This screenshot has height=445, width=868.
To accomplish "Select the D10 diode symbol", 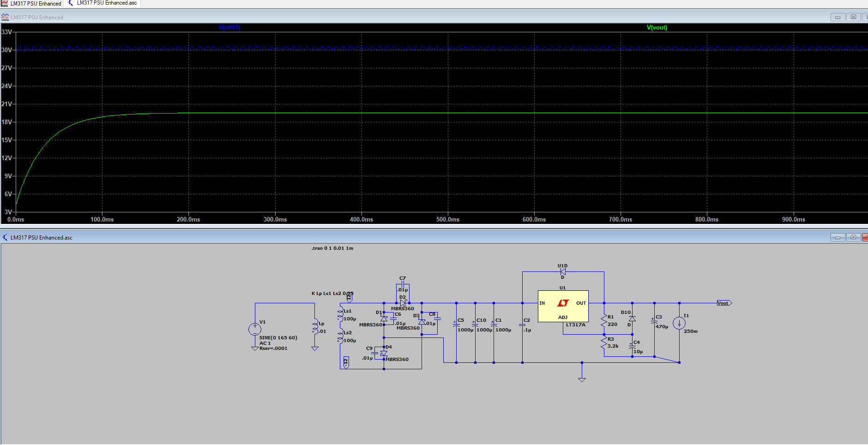I will 632,319.
